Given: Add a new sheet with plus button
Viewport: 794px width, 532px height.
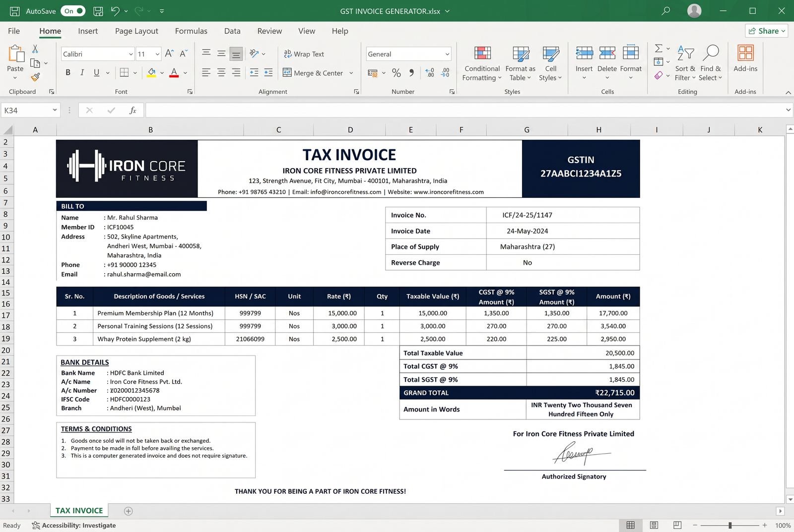Looking at the screenshot, I should [x=128, y=511].
